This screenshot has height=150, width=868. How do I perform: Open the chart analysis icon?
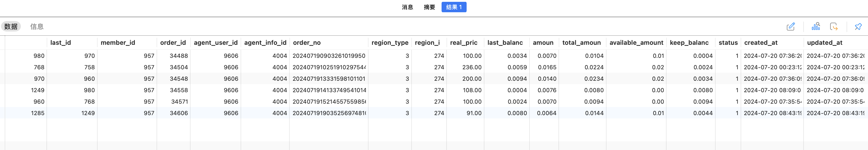coord(816,27)
